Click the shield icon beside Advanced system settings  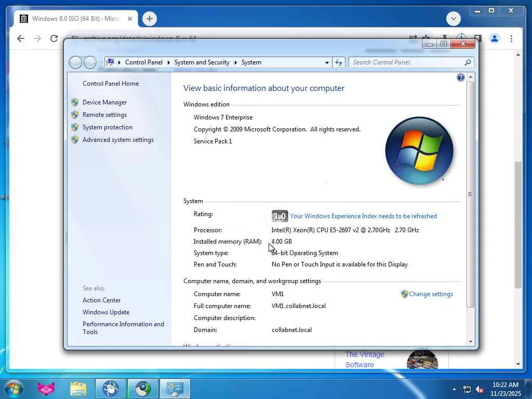coord(75,140)
